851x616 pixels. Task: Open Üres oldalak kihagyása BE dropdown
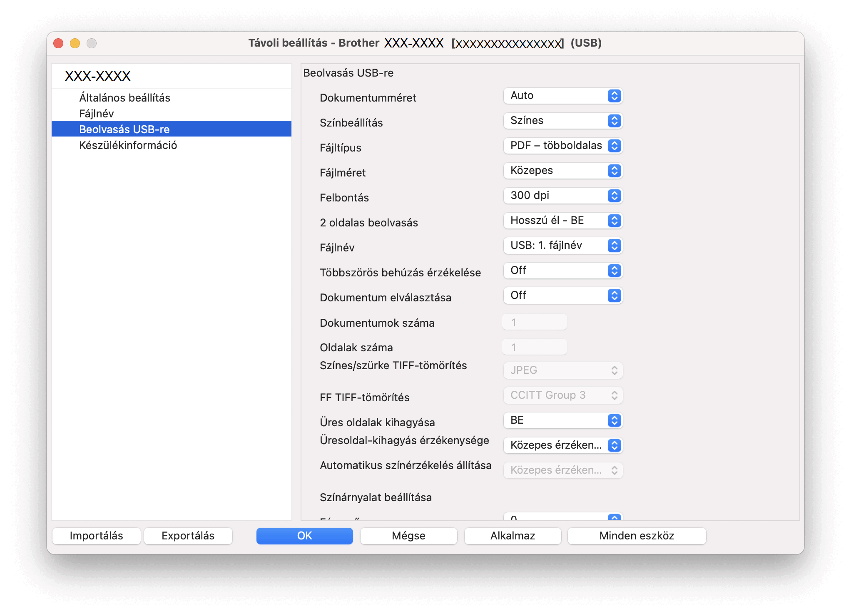562,420
